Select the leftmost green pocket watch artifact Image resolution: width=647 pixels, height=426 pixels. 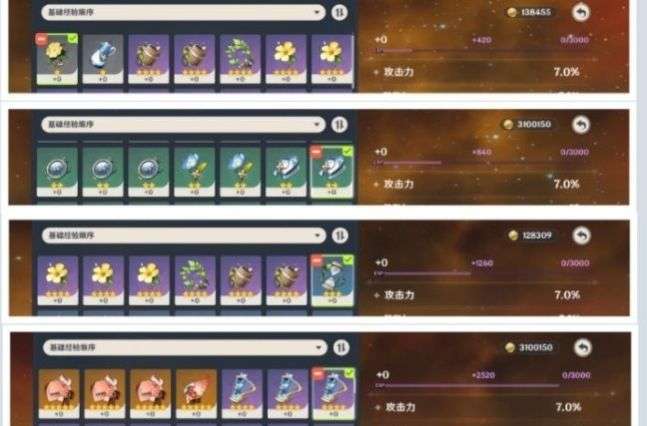[57, 171]
